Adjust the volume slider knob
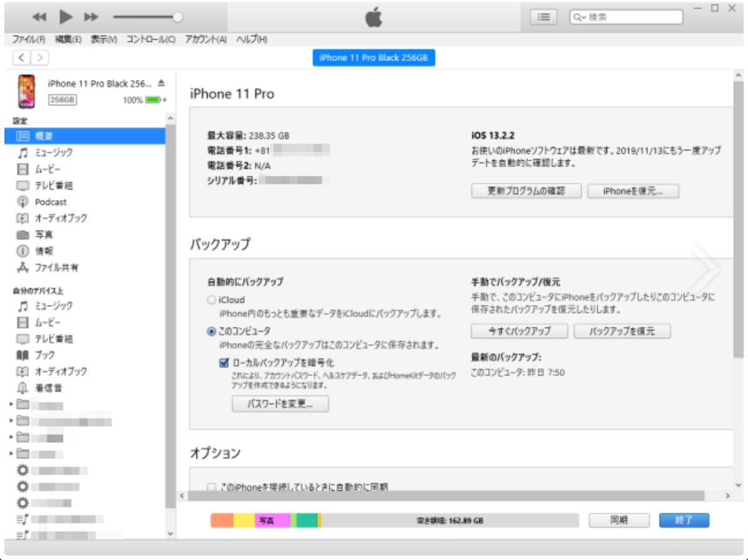Screen dimensions: 748x560 [x=178, y=17]
